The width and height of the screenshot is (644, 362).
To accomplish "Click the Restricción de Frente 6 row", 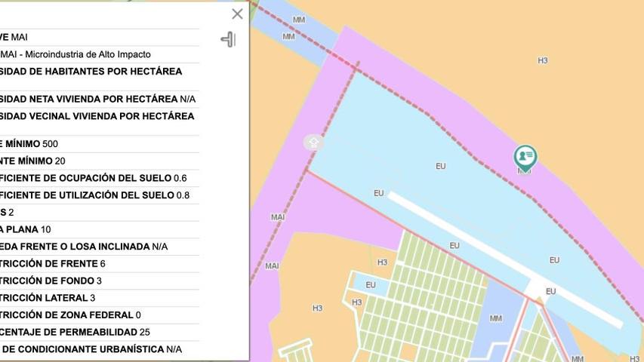I will point(53,264).
